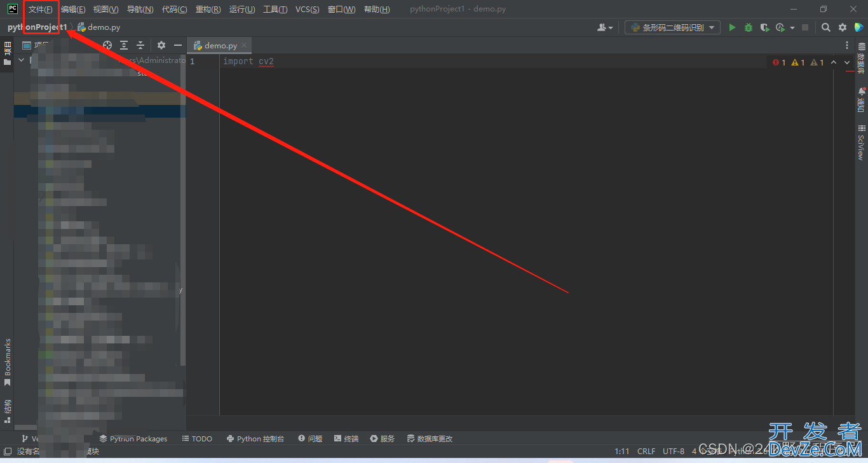Toggle the 结构 structure tool window
The image size is (868, 463).
[x=7, y=411]
